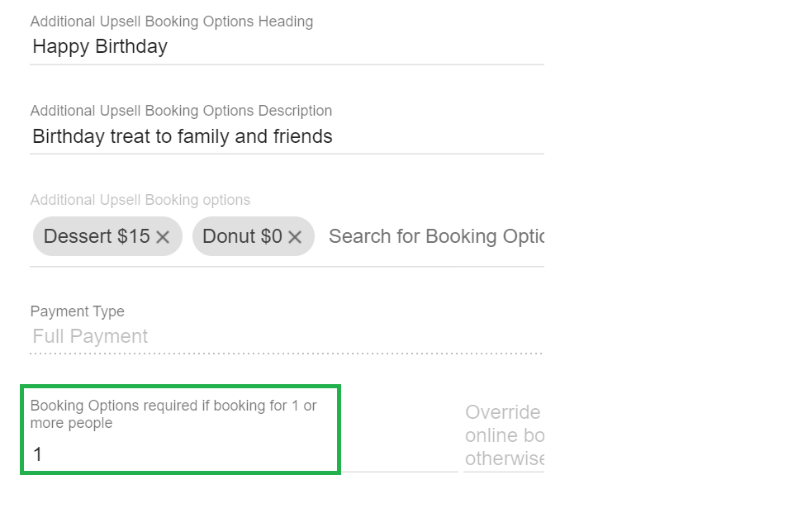Click the Payment Type label
This screenshot has height=532, width=807.
coord(77,311)
